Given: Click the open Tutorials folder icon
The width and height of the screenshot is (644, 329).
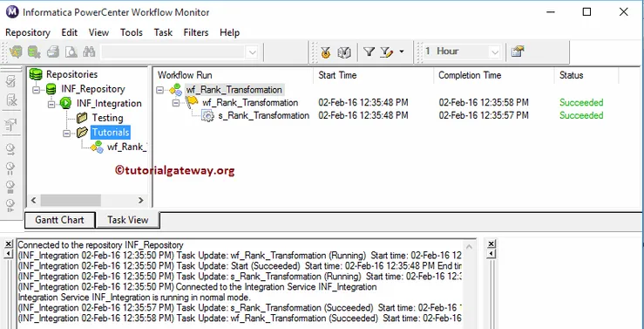Looking at the screenshot, I should (82, 132).
